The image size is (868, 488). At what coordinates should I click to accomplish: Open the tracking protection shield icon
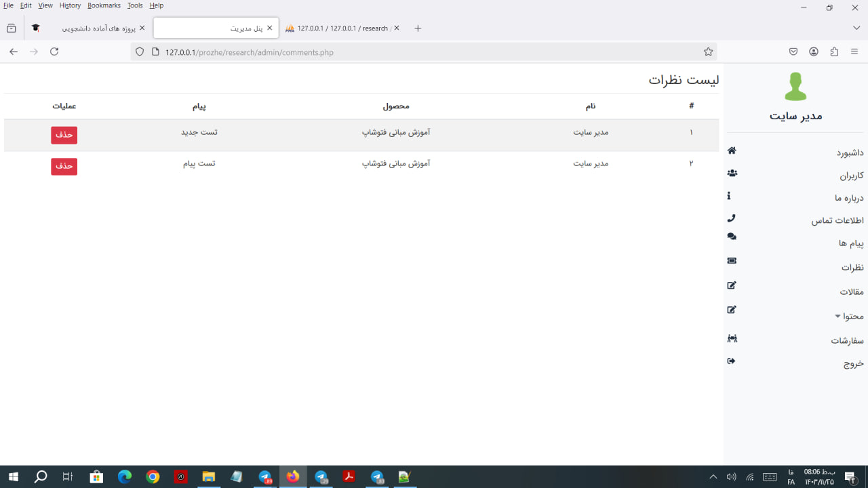(x=140, y=52)
